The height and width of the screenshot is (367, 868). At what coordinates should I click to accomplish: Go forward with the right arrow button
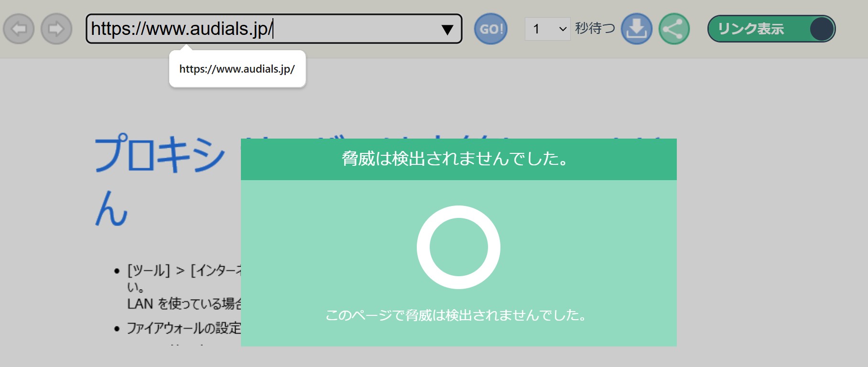(x=56, y=29)
